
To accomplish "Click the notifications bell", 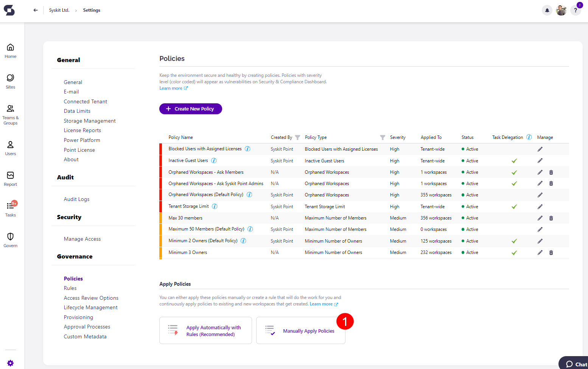I will point(547,10).
